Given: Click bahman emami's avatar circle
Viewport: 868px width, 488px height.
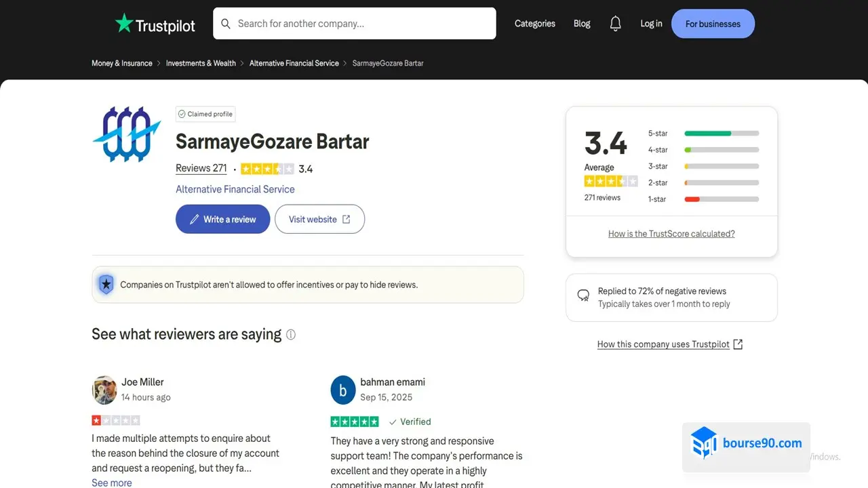Looking at the screenshot, I should click(x=343, y=390).
